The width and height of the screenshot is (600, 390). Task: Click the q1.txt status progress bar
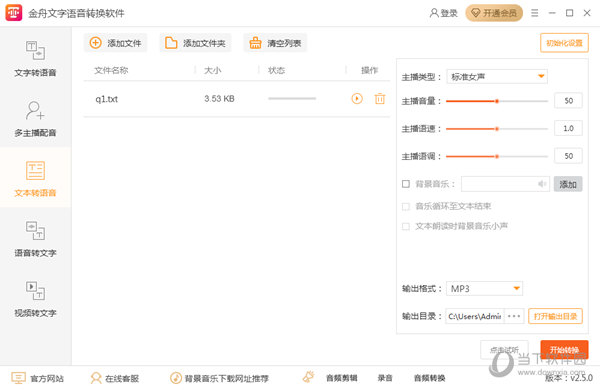292,99
